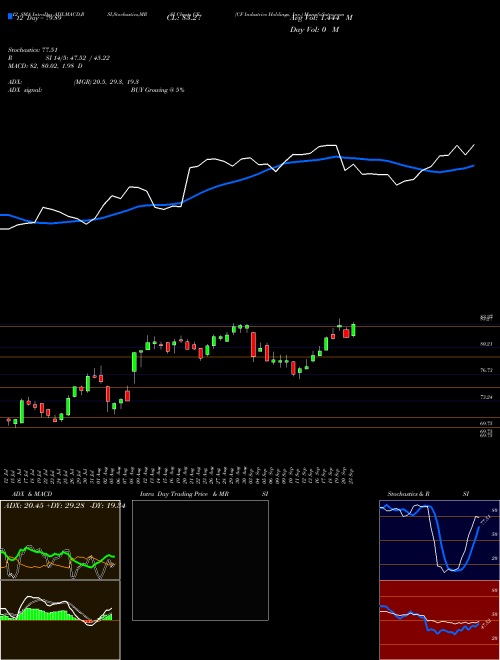
Task: Click the 'SI 14/3: 47.52 / 45.22' reading
Action: pos(78,58)
